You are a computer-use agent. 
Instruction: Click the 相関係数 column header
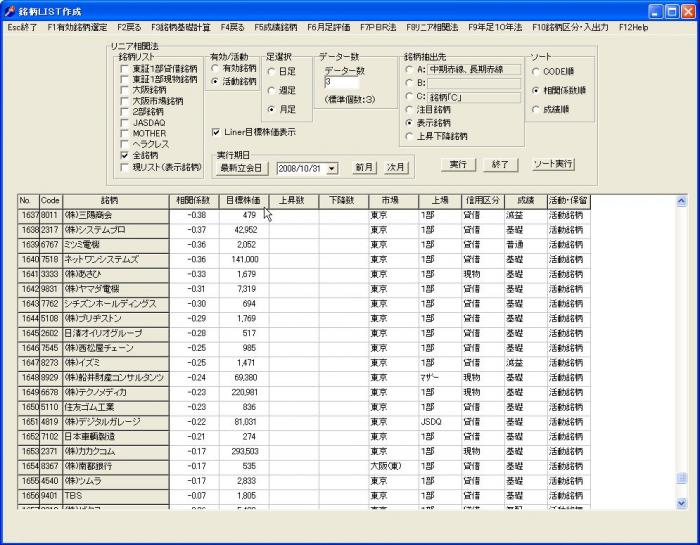194,201
